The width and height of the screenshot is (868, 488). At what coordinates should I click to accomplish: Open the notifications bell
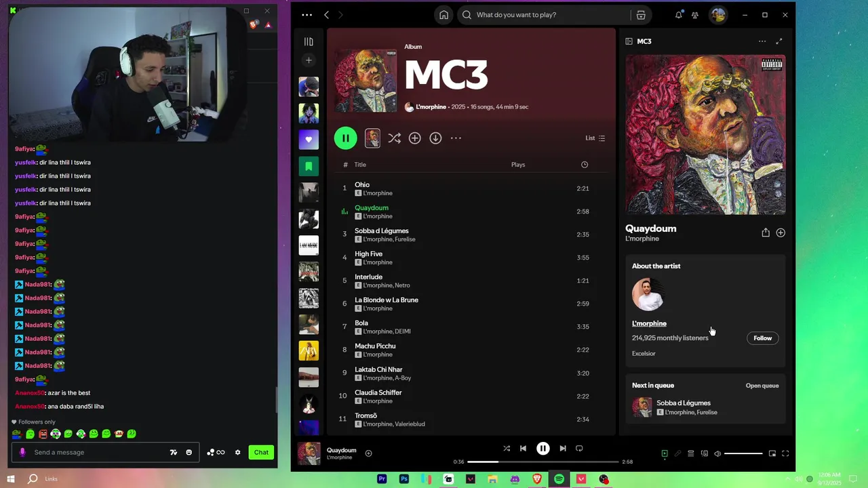point(678,15)
